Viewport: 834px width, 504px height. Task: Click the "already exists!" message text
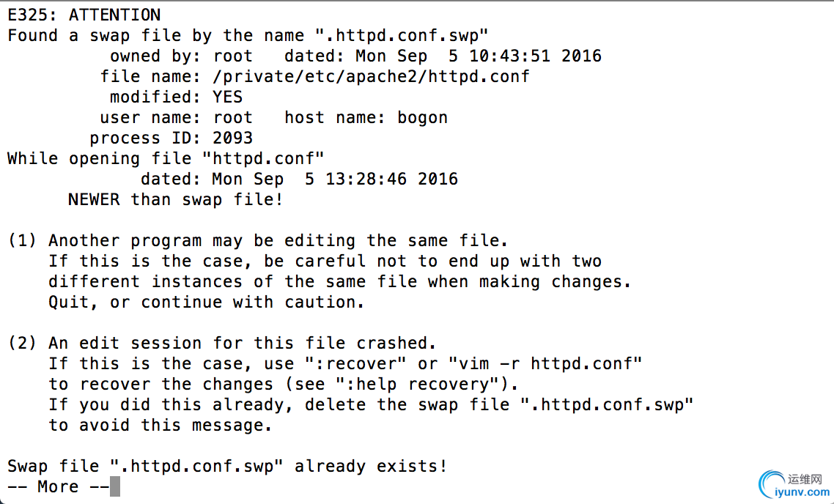371,466
